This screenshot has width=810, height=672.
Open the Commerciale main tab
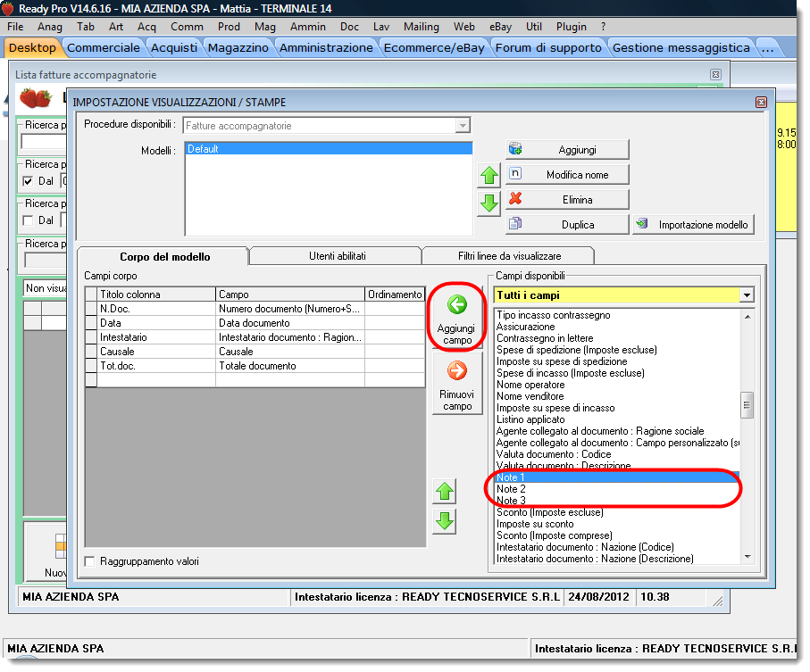click(x=104, y=47)
